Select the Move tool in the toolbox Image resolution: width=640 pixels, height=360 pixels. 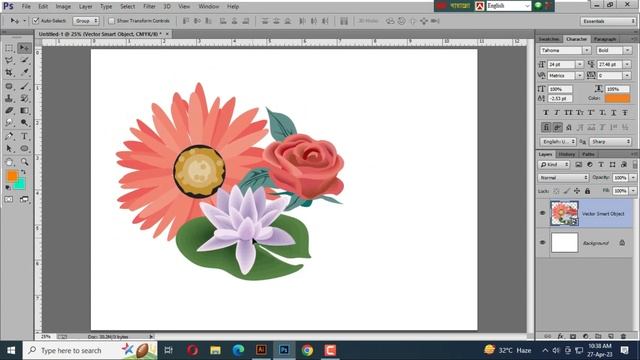[x=24, y=48]
